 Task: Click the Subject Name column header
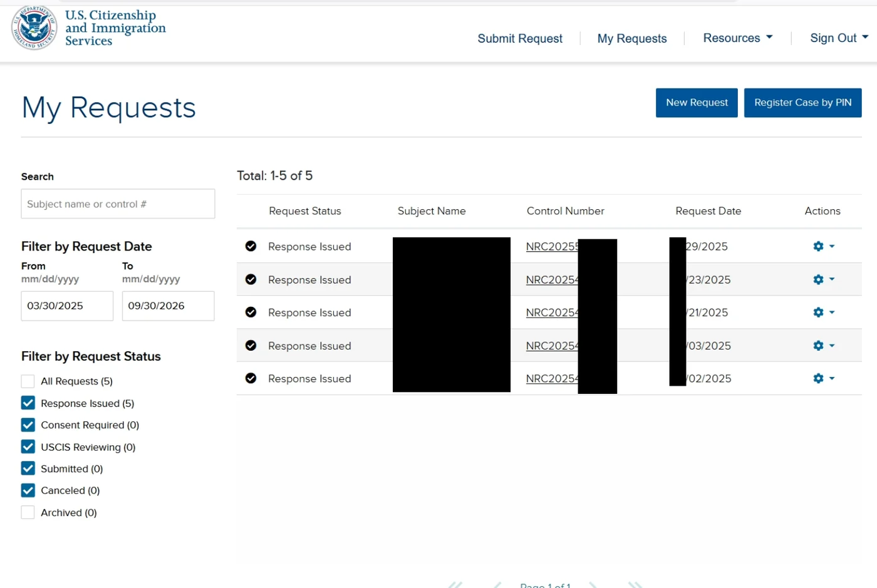click(x=432, y=211)
